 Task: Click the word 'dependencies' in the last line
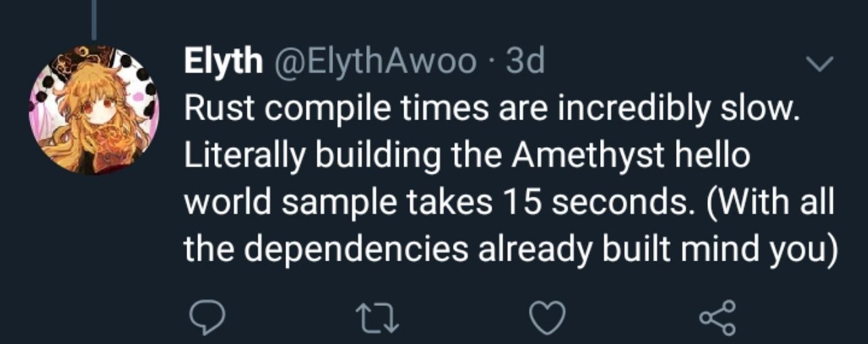coord(355,250)
